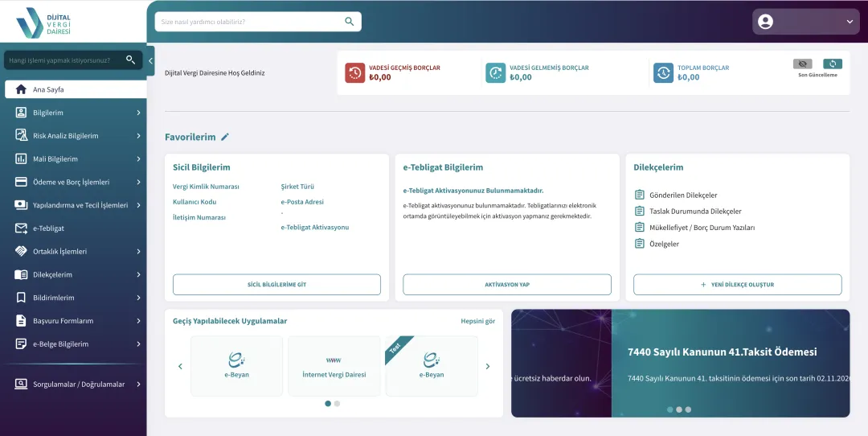868x436 pixels.
Task: Hide debt amounts with the eye icon
Action: 803,64
